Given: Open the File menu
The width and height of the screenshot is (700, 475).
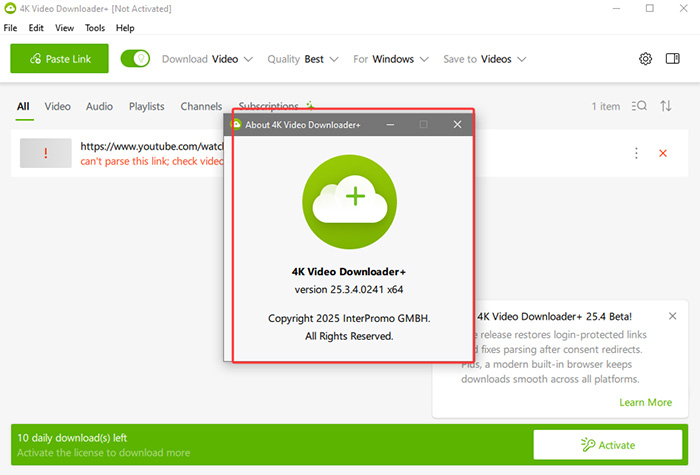Looking at the screenshot, I should click(x=10, y=28).
